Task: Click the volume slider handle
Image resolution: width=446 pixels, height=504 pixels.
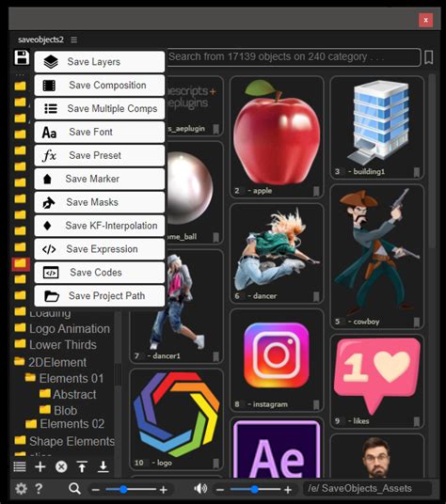Action: [254, 490]
